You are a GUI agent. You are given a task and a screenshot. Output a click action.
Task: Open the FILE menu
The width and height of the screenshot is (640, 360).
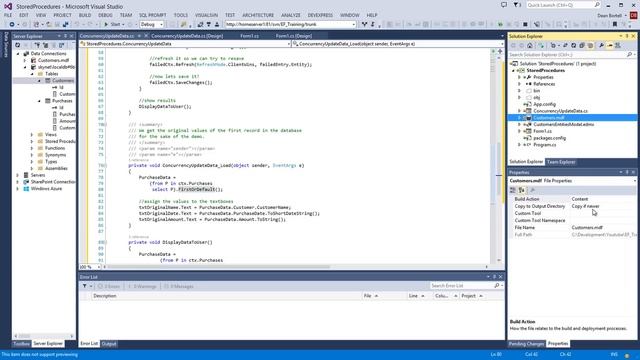[8, 15]
